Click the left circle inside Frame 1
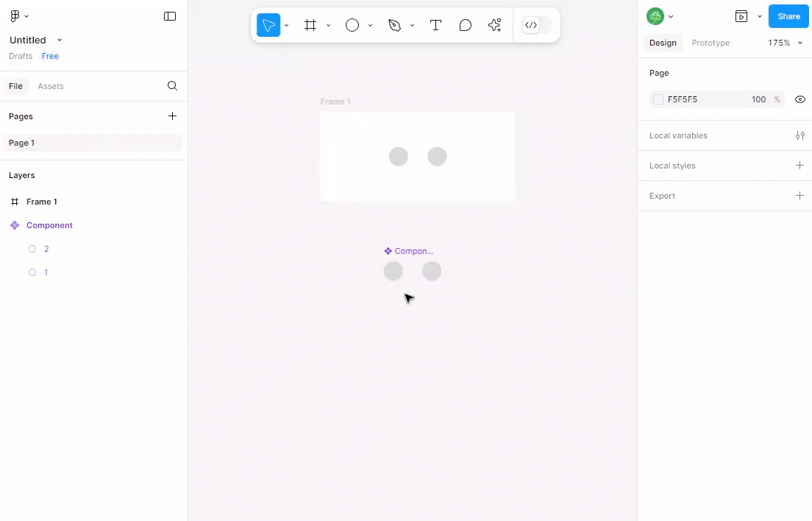This screenshot has width=812, height=521. [398, 157]
